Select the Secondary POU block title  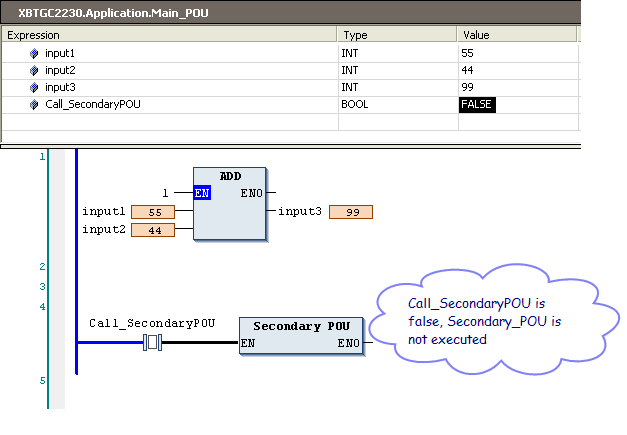[302, 326]
